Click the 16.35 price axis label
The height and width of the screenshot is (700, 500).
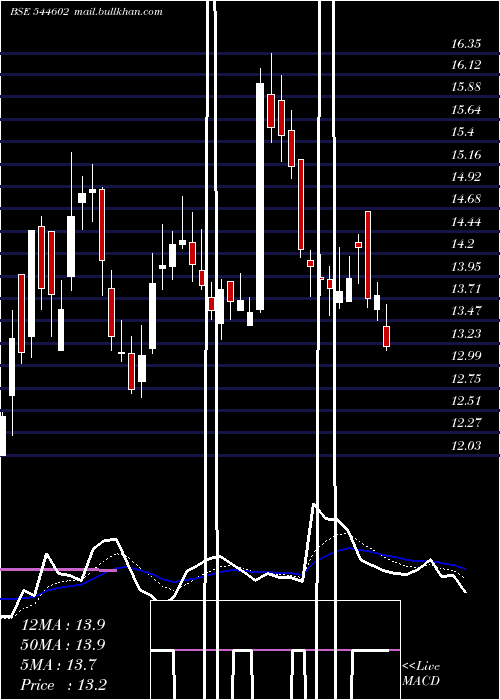point(466,44)
